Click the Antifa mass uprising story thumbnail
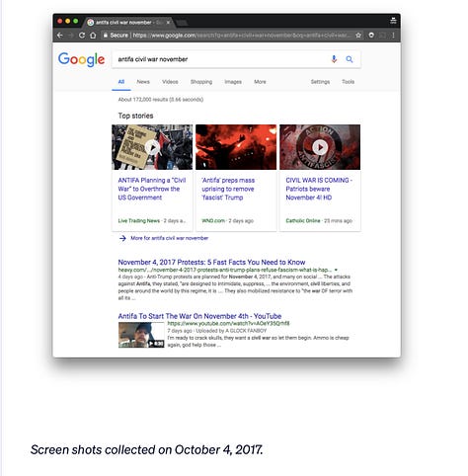468x476 pixels. pyautogui.click(x=236, y=147)
